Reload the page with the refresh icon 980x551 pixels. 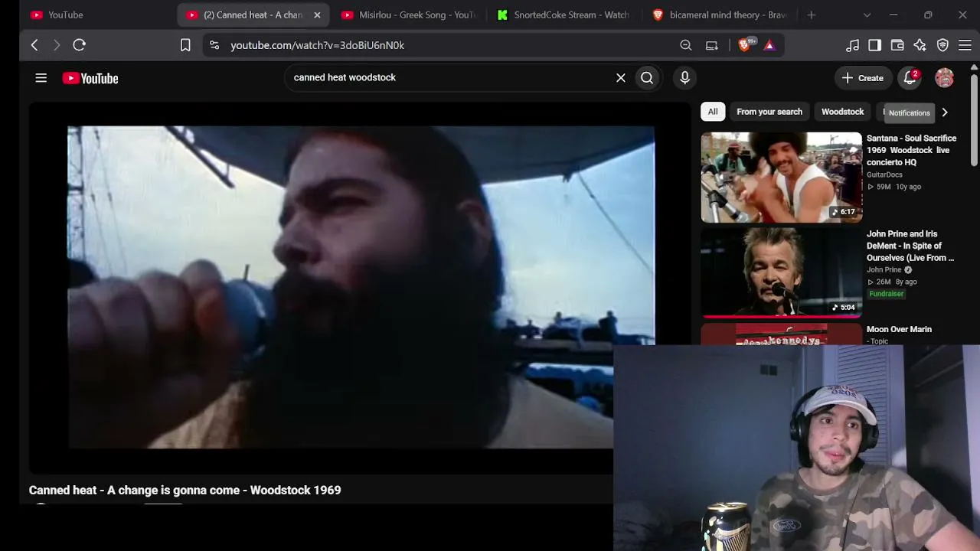click(79, 45)
